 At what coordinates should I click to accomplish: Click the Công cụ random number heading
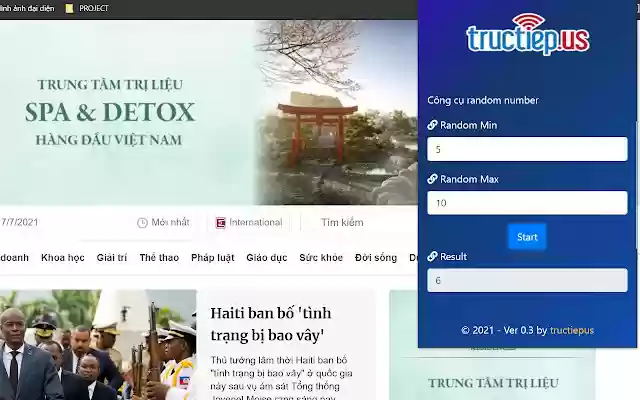click(x=483, y=100)
